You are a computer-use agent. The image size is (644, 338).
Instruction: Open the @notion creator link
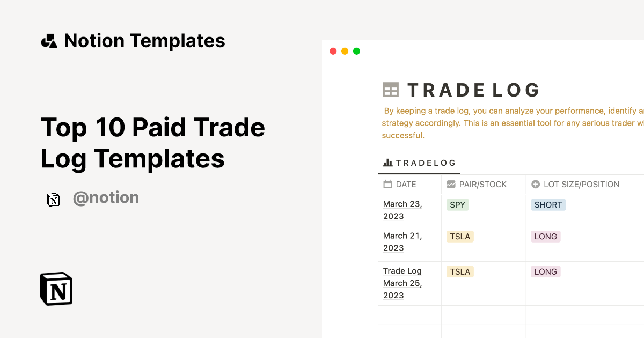tap(106, 198)
